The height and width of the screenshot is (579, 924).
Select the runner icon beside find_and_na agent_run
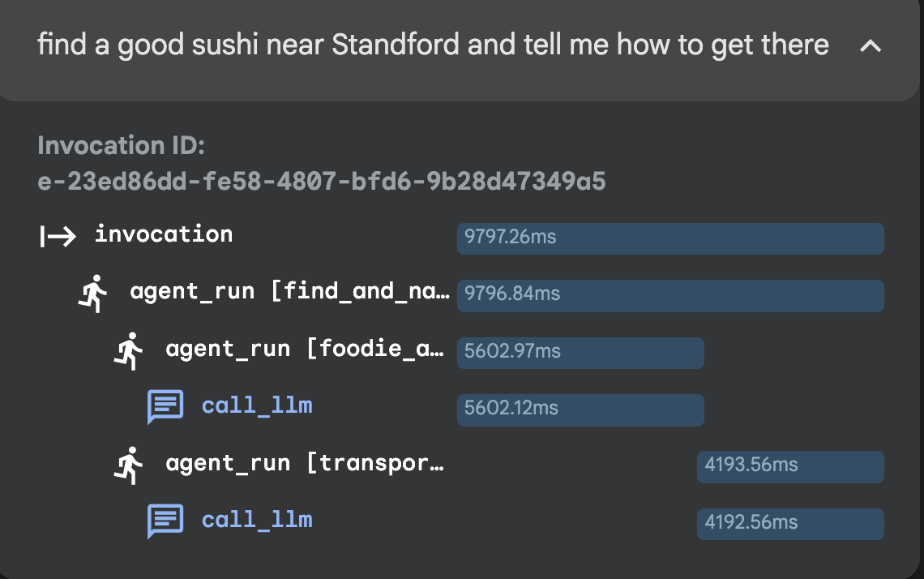coord(93,294)
